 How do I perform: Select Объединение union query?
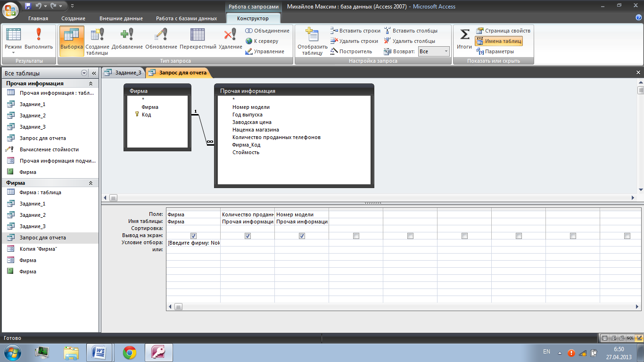267,31
